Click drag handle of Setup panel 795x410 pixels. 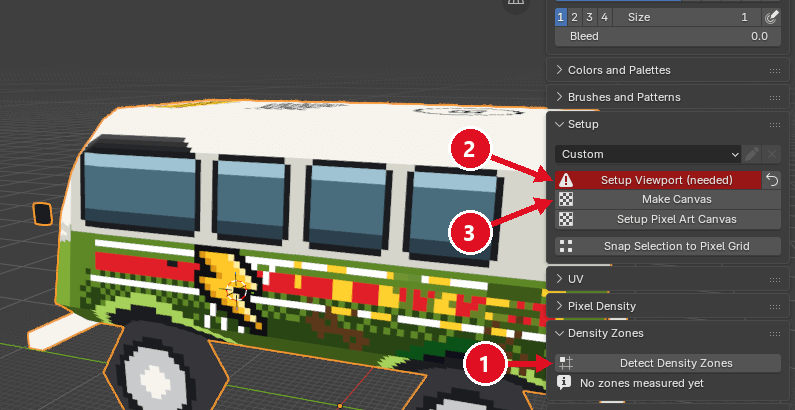pyautogui.click(x=775, y=124)
